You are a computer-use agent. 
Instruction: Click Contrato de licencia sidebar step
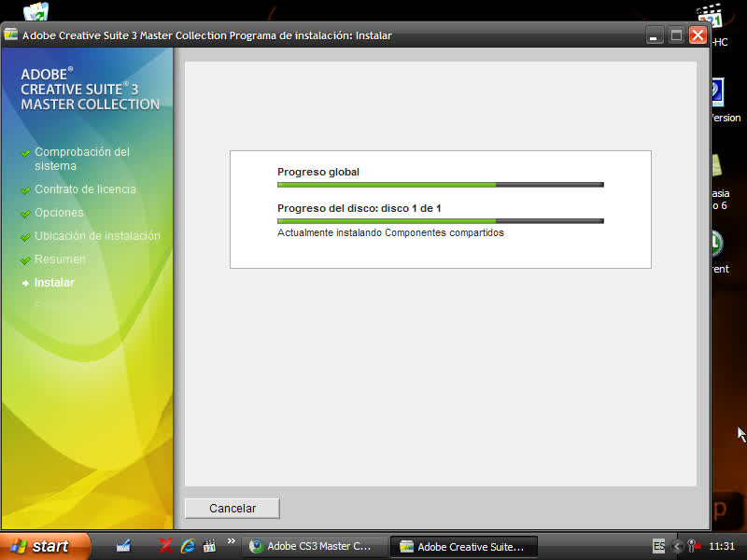85,189
